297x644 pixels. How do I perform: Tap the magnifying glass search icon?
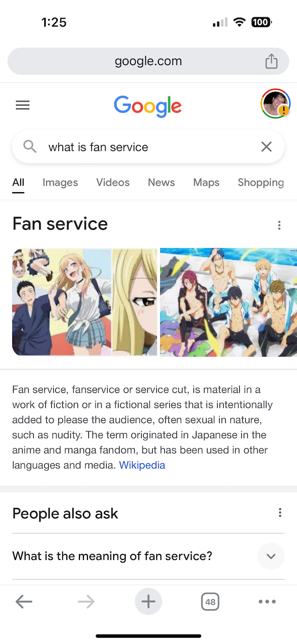[30, 146]
